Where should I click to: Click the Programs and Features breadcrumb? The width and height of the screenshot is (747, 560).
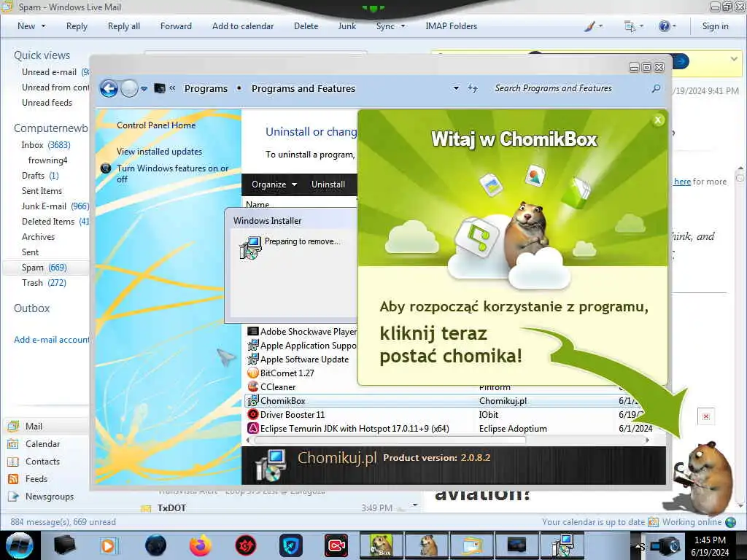tap(303, 88)
